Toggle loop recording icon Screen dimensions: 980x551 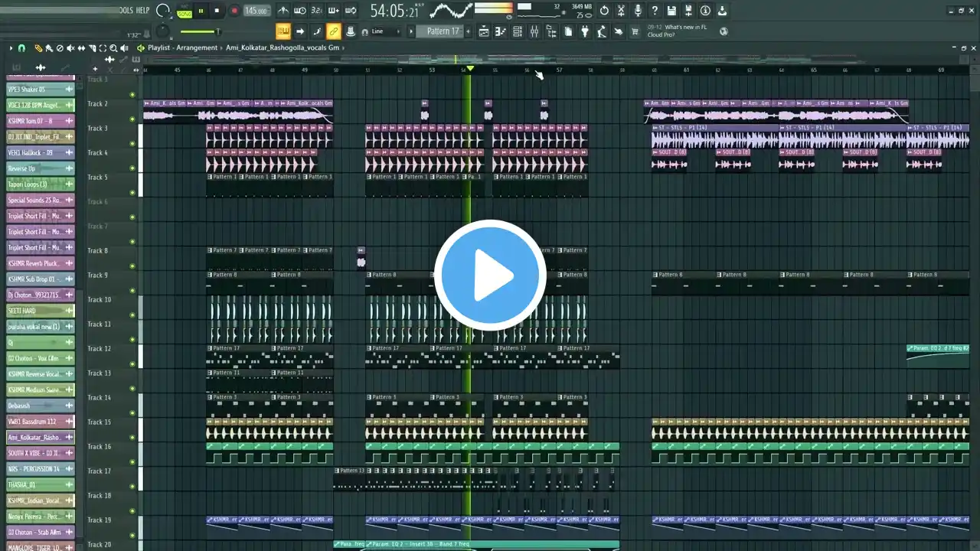[351, 11]
